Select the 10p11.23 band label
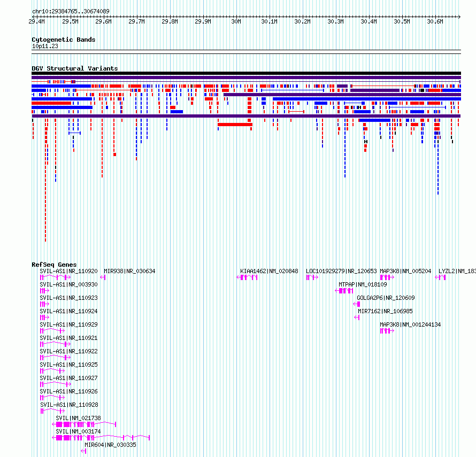 click(45, 46)
